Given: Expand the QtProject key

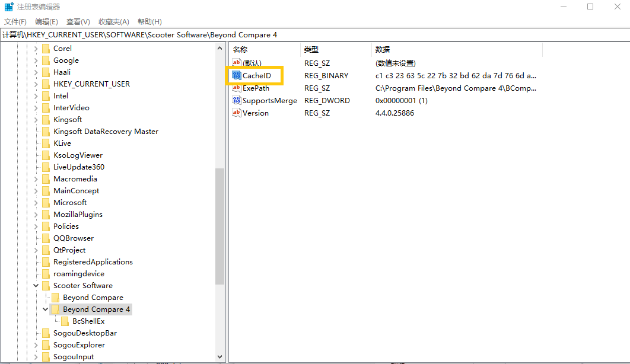Looking at the screenshot, I should (x=36, y=250).
